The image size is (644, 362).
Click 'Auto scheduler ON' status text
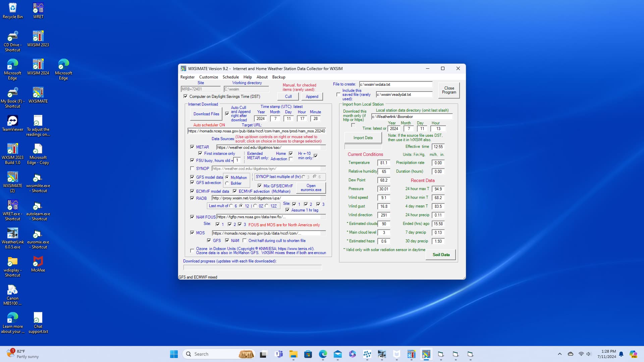coord(209,125)
